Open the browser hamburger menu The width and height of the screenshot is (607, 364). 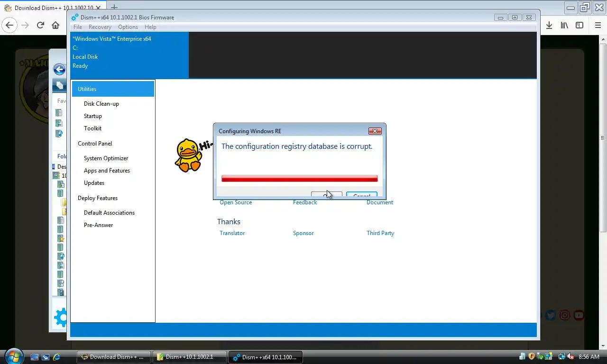coord(598,25)
